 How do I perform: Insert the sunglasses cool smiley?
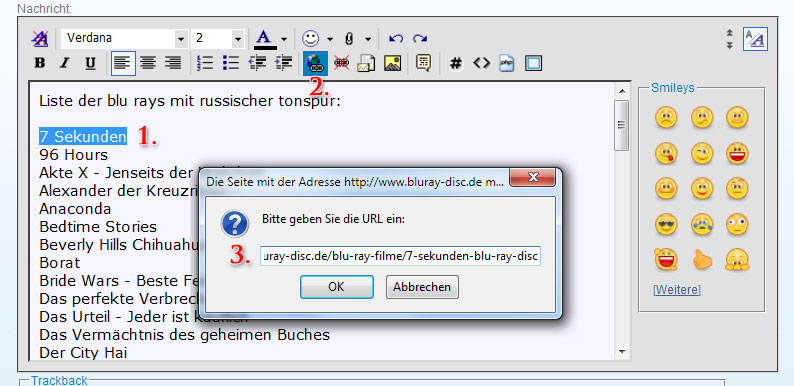(666, 224)
